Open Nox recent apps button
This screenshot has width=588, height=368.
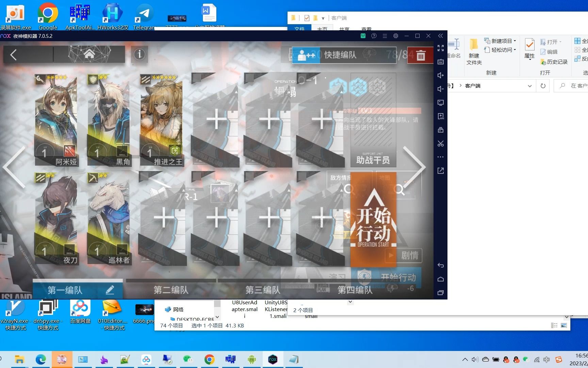pos(441,292)
